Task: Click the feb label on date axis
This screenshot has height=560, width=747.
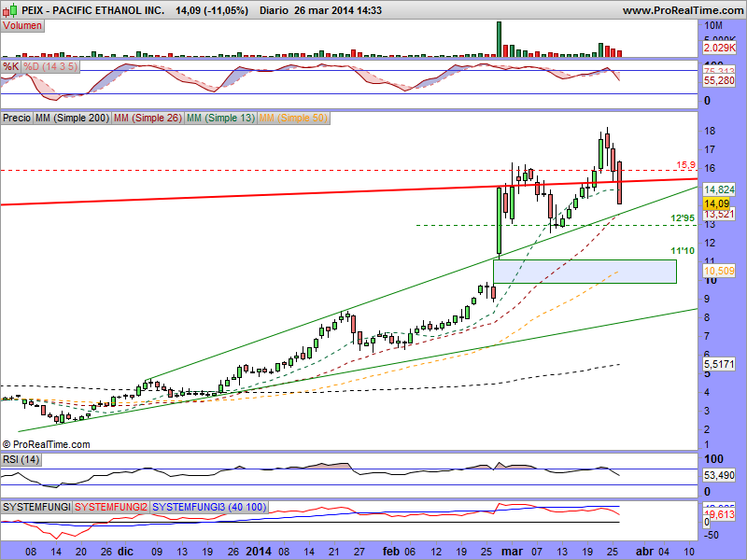Action: 391,552
